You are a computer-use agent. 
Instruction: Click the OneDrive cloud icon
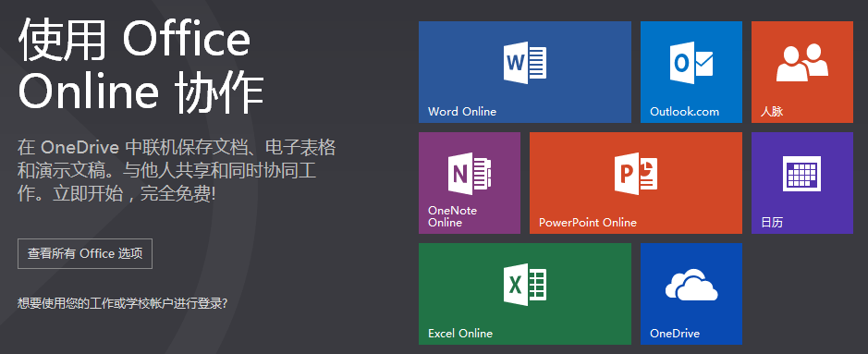691,286
